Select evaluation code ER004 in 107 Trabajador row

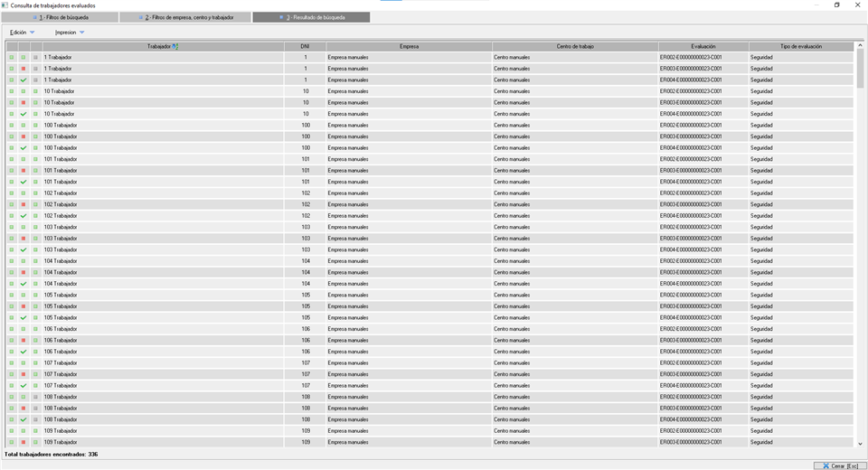[x=703, y=386]
